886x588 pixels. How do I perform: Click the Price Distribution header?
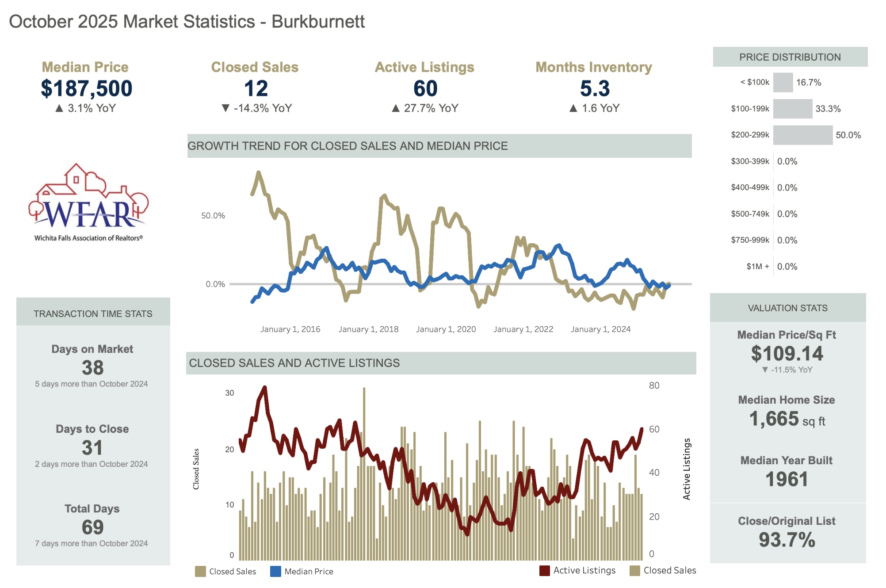pyautogui.click(x=790, y=57)
